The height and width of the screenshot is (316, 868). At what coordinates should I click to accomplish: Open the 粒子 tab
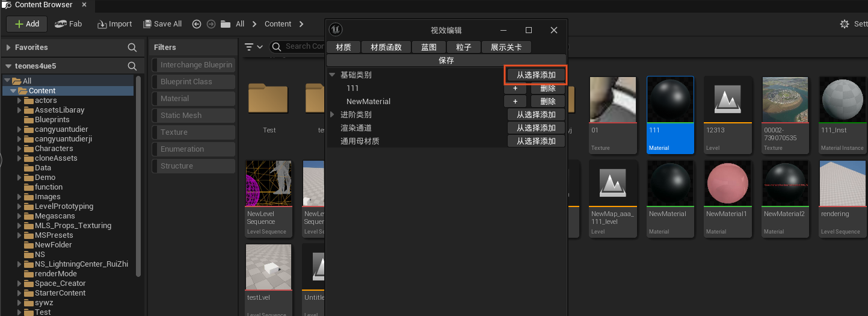tap(463, 47)
